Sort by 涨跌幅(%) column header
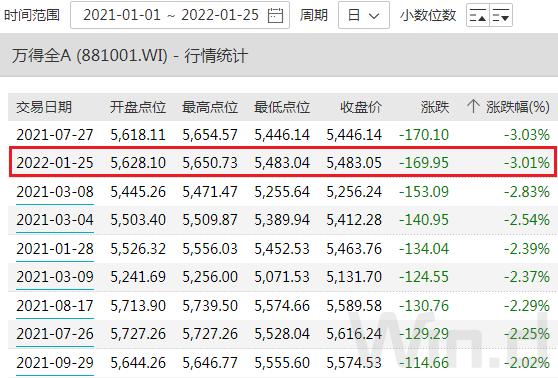 [518, 107]
